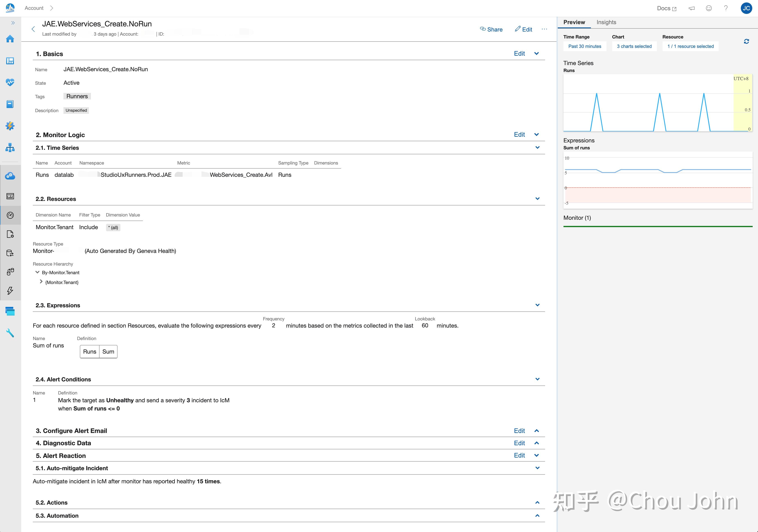The width and height of the screenshot is (758, 532).
Task: Open the bar-chart metrics icon in sidebar
Action: click(10, 196)
